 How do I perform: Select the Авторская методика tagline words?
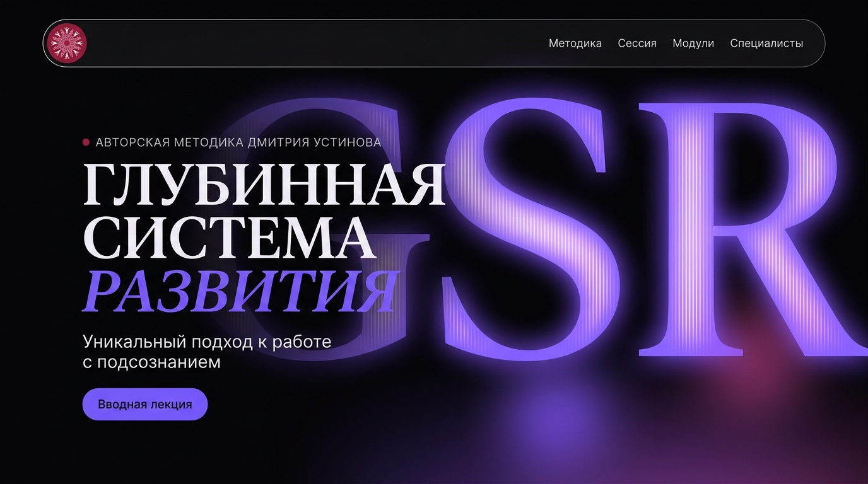point(170,142)
